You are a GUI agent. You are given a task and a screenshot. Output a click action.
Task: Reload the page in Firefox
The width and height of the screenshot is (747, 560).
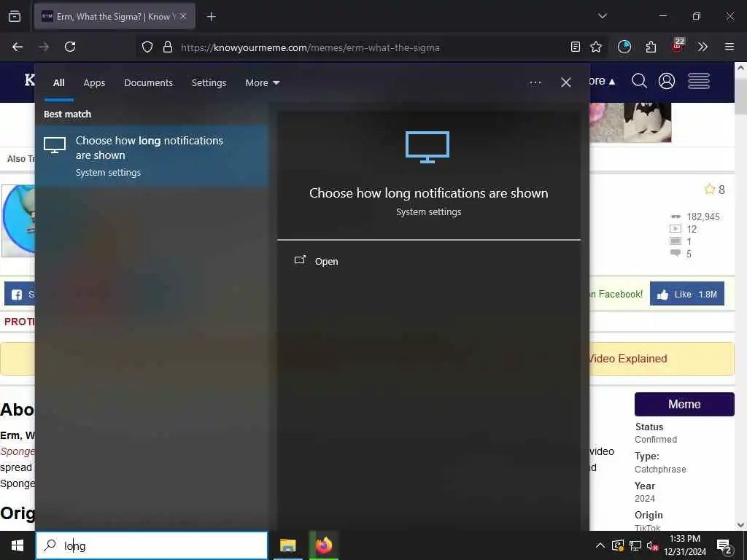coord(70,47)
